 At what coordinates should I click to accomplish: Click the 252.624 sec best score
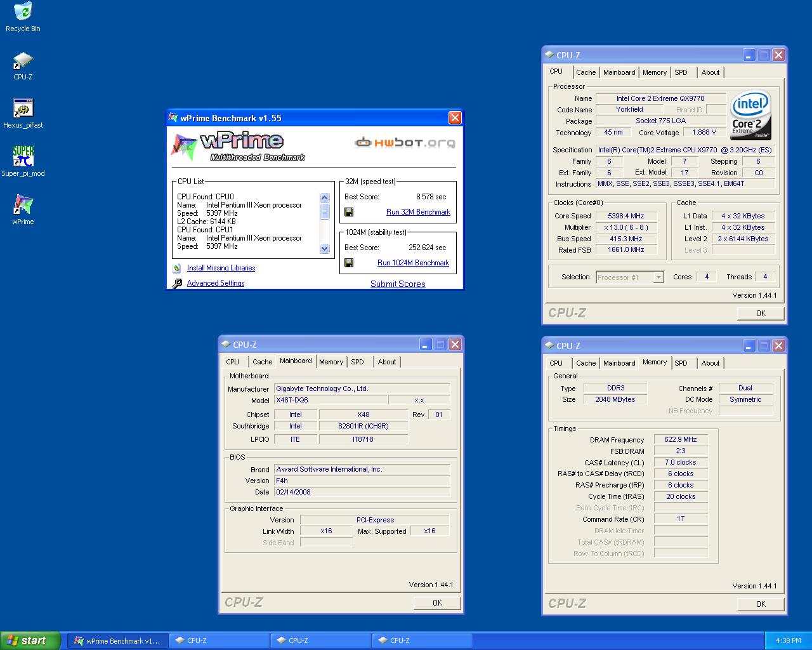(x=427, y=248)
